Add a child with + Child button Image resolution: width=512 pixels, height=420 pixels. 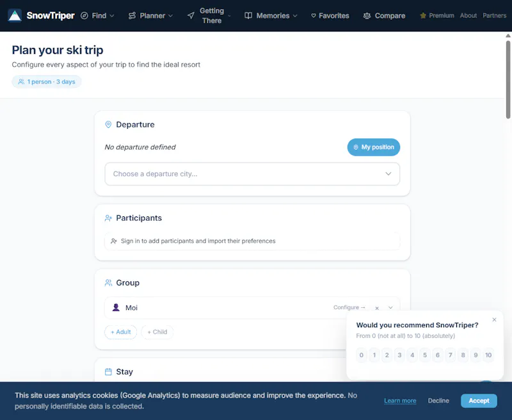point(157,332)
